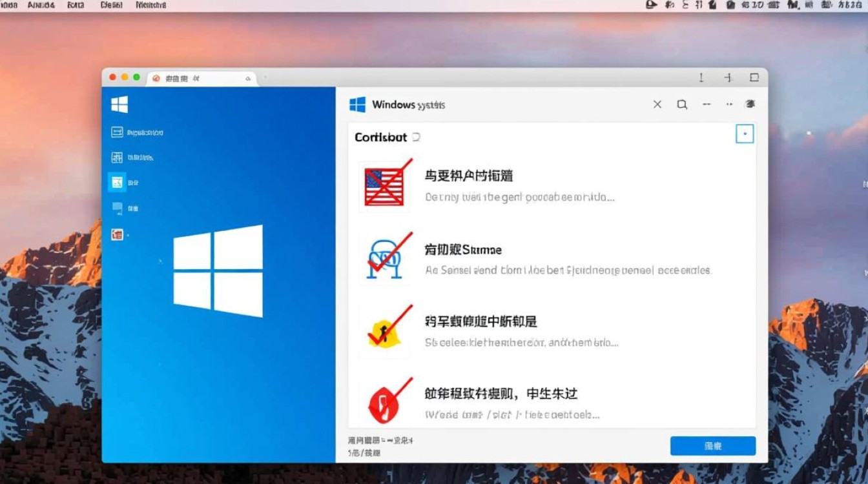Open the search icon in the panel header
868x484 pixels.
pos(681,104)
